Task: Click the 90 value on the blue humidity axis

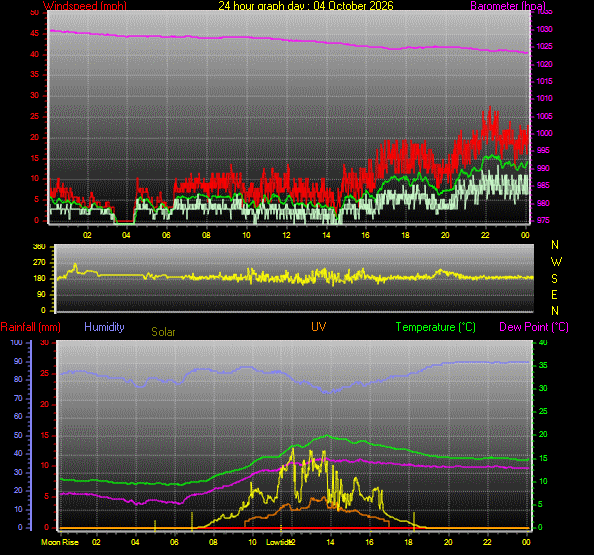Action: pyautogui.click(x=18, y=361)
